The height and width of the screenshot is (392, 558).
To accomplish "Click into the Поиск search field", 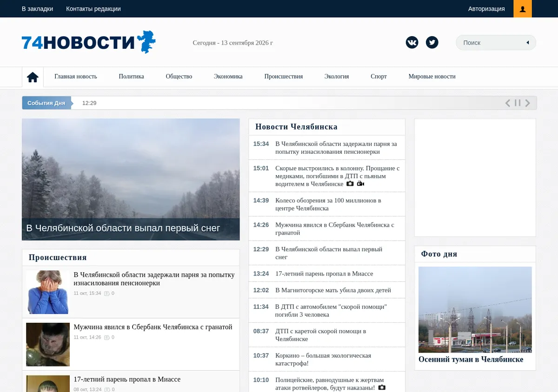I will (x=491, y=43).
